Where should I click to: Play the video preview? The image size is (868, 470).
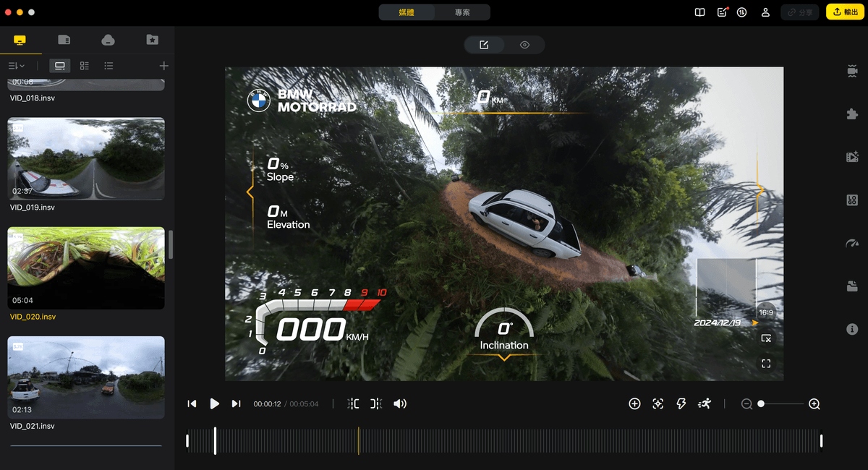coord(214,403)
